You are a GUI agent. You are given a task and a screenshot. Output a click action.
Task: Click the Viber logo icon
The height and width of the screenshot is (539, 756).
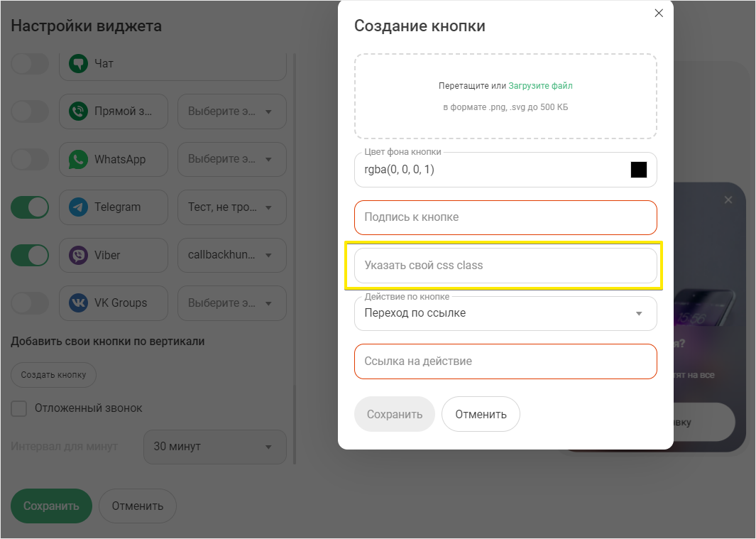coord(78,255)
